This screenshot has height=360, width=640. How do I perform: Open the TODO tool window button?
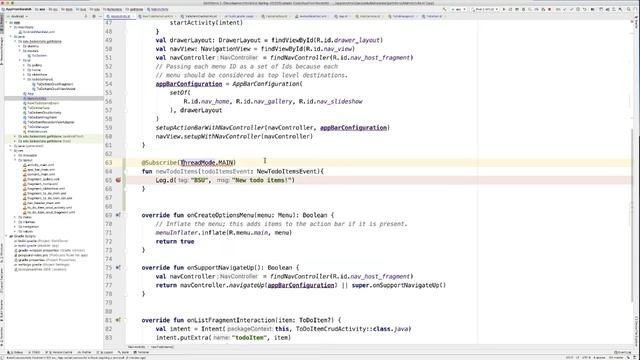pyautogui.click(x=35, y=352)
